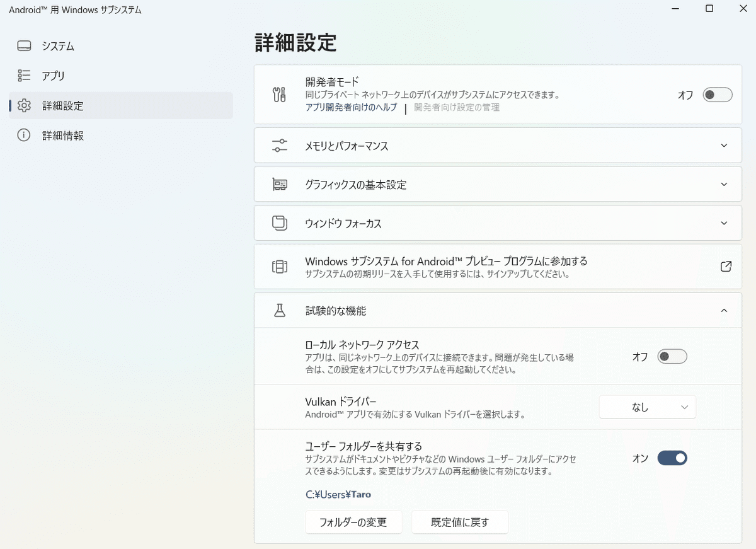The width and height of the screenshot is (756, 549).
Task: Click the C:¥Users¥Taro folder path
Action: (x=338, y=495)
